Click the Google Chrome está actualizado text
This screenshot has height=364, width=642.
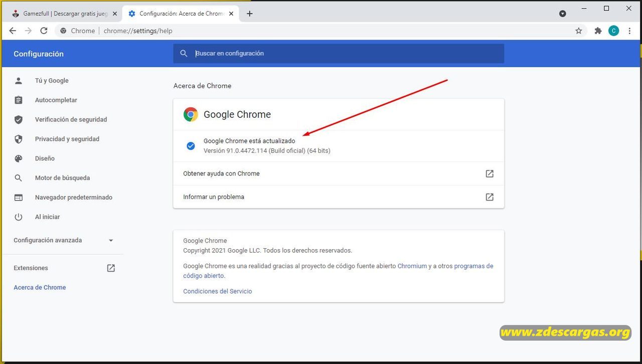(x=249, y=141)
